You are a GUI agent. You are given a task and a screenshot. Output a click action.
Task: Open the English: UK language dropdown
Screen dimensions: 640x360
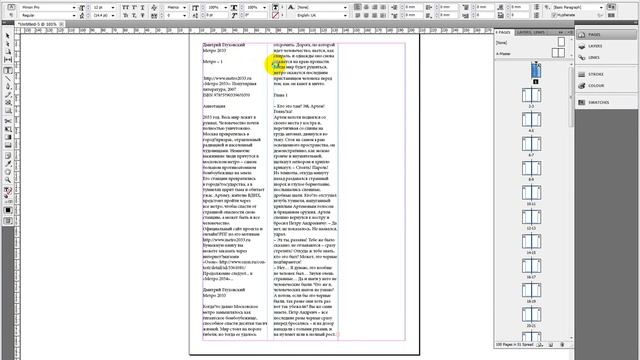click(x=345, y=15)
